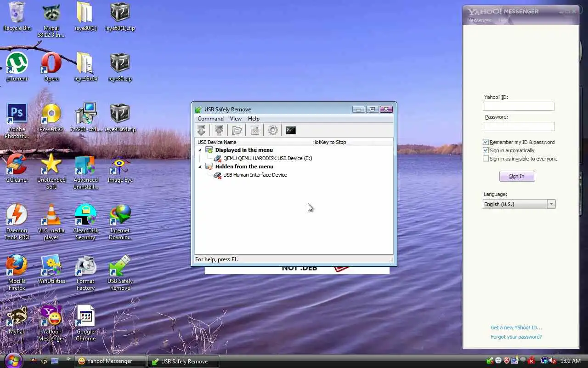
Task: Select the CCleaner desktop shortcut
Action: tap(17, 168)
